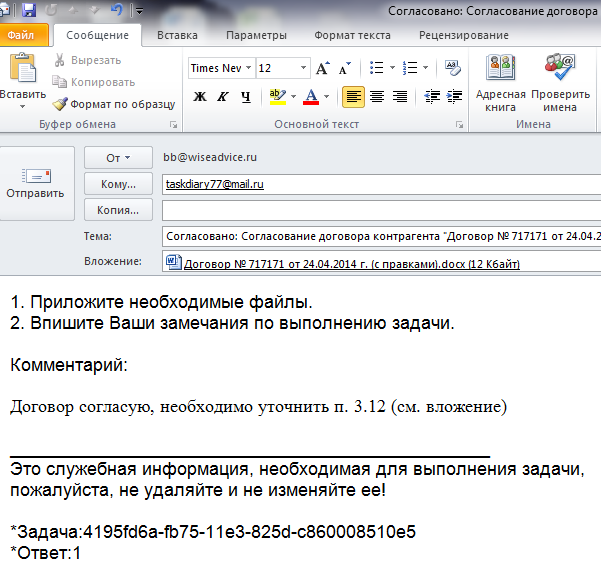Click the Отправить (Send) button
This screenshot has height=573, width=601.
point(36,183)
